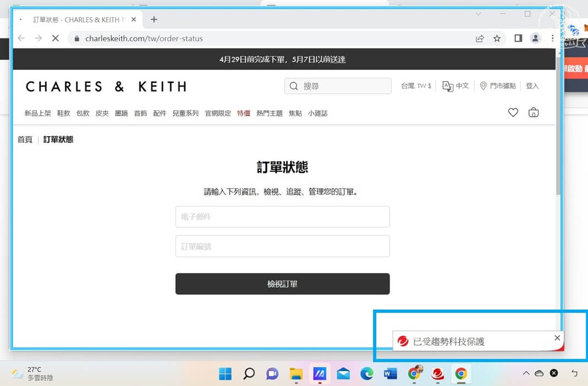Select the 特價 menu item

pyautogui.click(x=244, y=114)
